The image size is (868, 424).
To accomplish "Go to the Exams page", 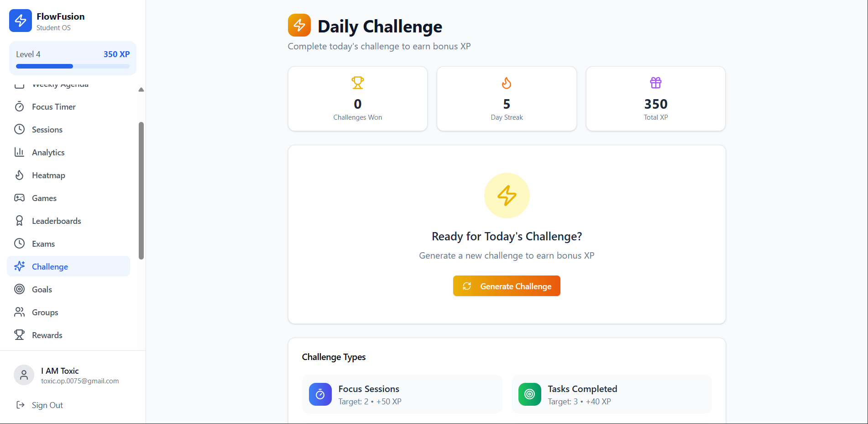I will [68, 244].
